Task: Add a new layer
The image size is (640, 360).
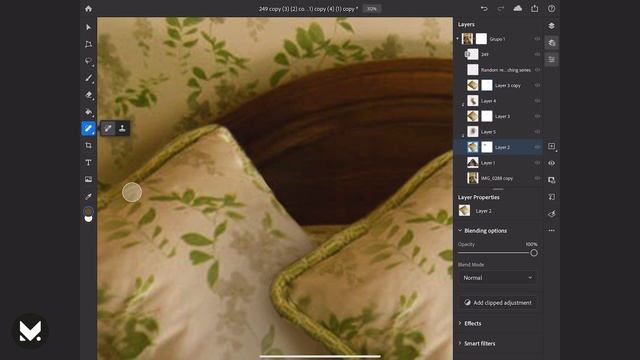Action: [x=551, y=146]
